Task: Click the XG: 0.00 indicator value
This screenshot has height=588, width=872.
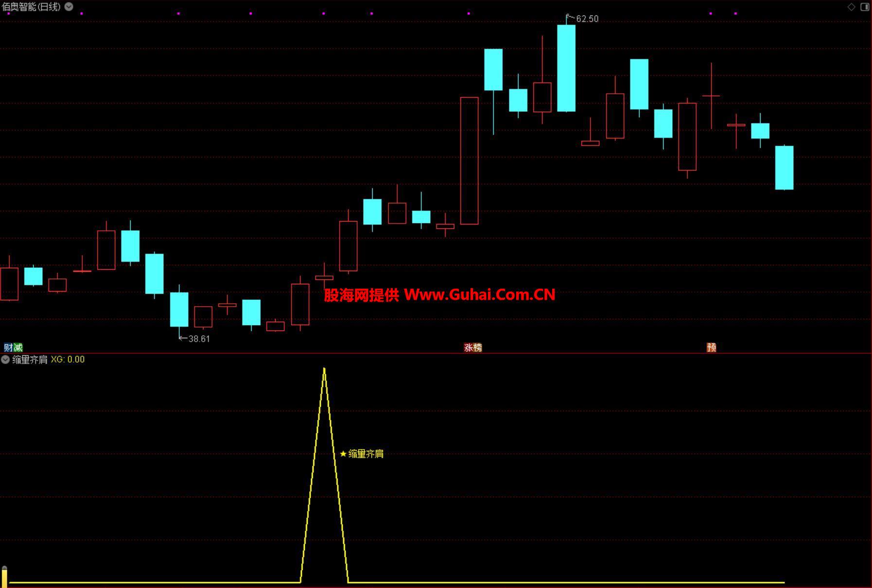Action: pyautogui.click(x=68, y=360)
